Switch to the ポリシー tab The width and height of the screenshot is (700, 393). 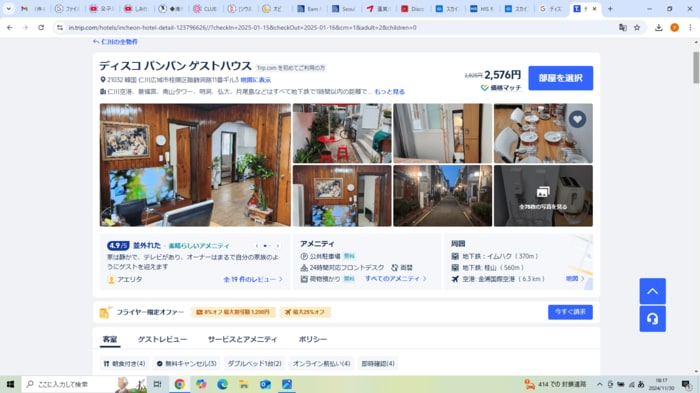(312, 339)
